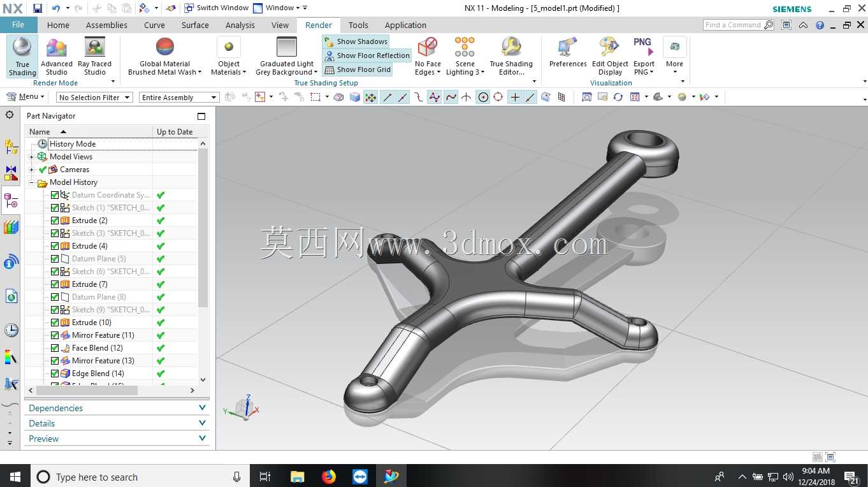Open the History clock sidebar tab
Viewport: 868px width, 487px height.
click(x=11, y=330)
